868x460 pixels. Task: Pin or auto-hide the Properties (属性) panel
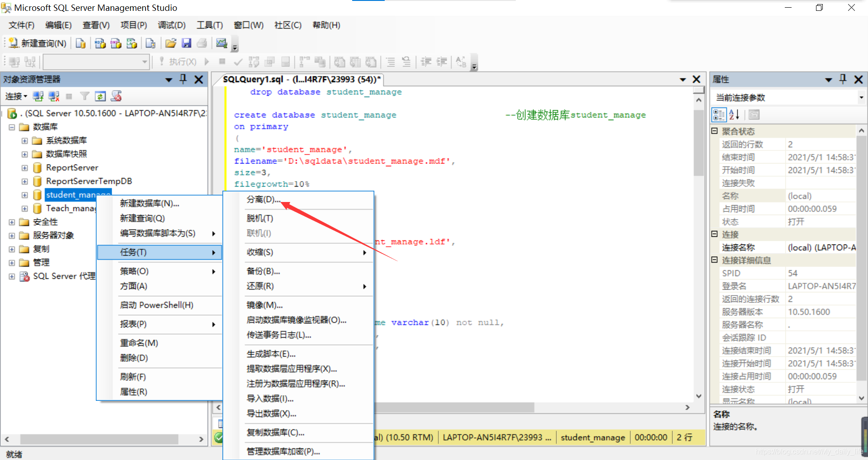tap(843, 80)
